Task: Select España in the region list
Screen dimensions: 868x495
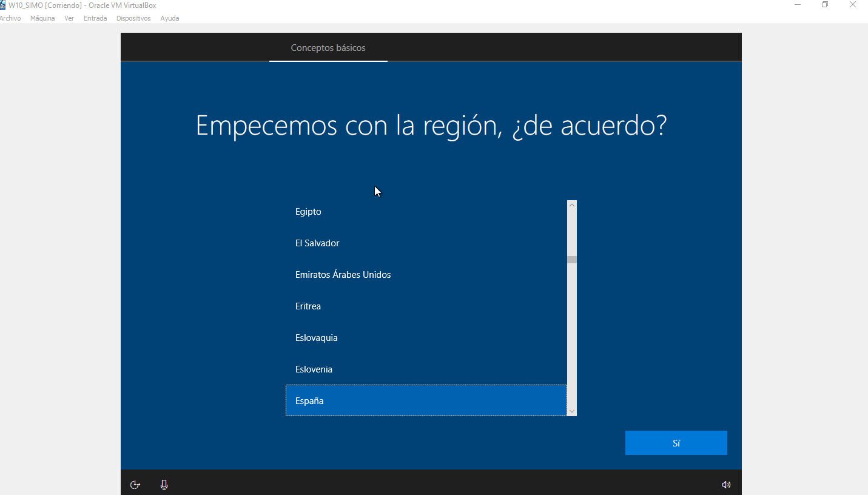Action: 309,401
